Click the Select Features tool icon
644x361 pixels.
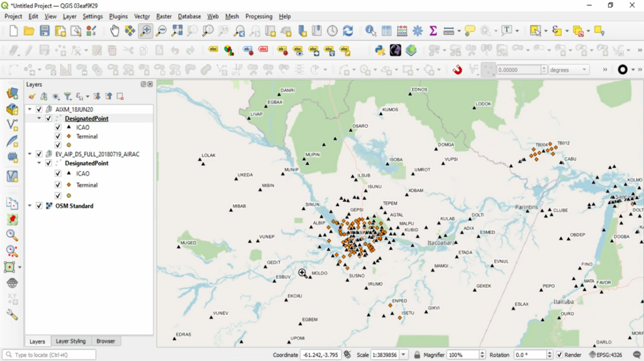535,31
